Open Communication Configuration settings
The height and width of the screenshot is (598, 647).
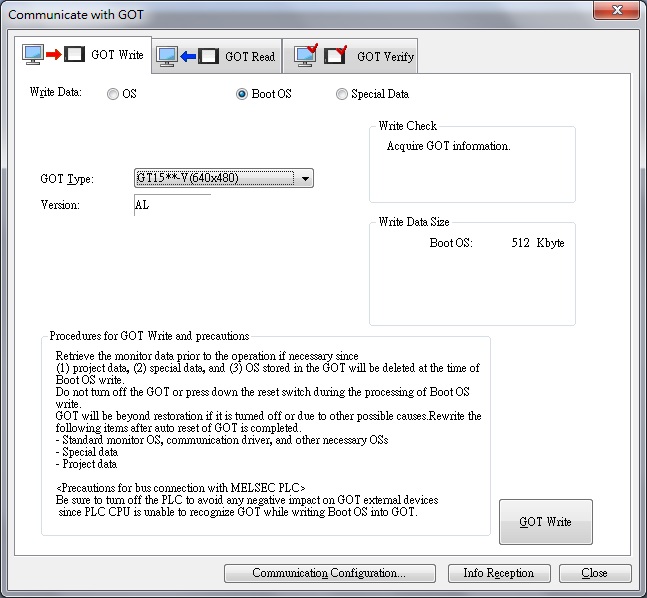click(328, 573)
